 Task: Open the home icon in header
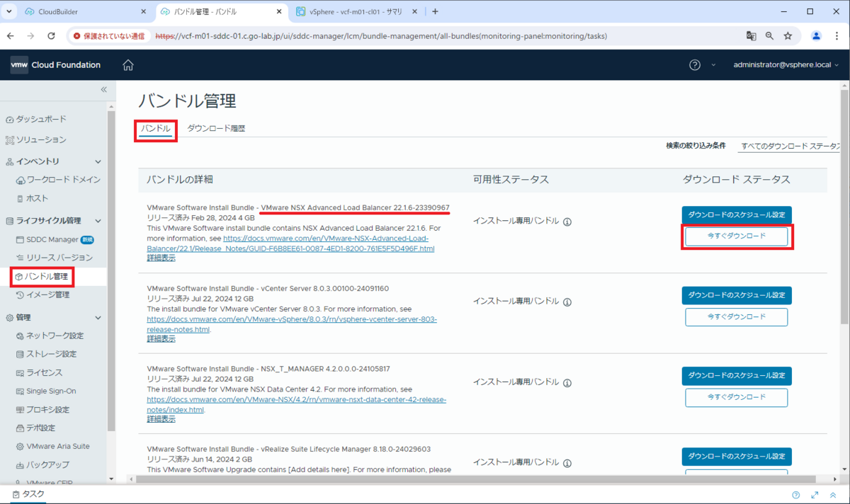(x=128, y=65)
